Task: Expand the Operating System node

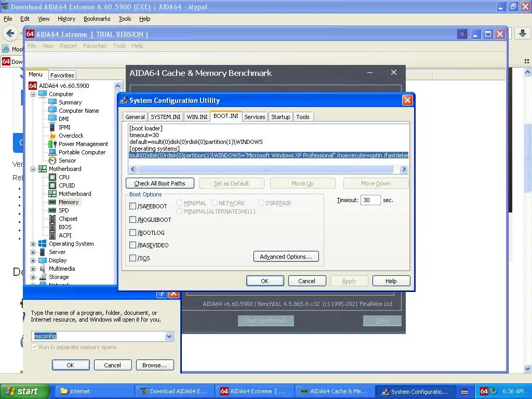Action: pos(33,244)
